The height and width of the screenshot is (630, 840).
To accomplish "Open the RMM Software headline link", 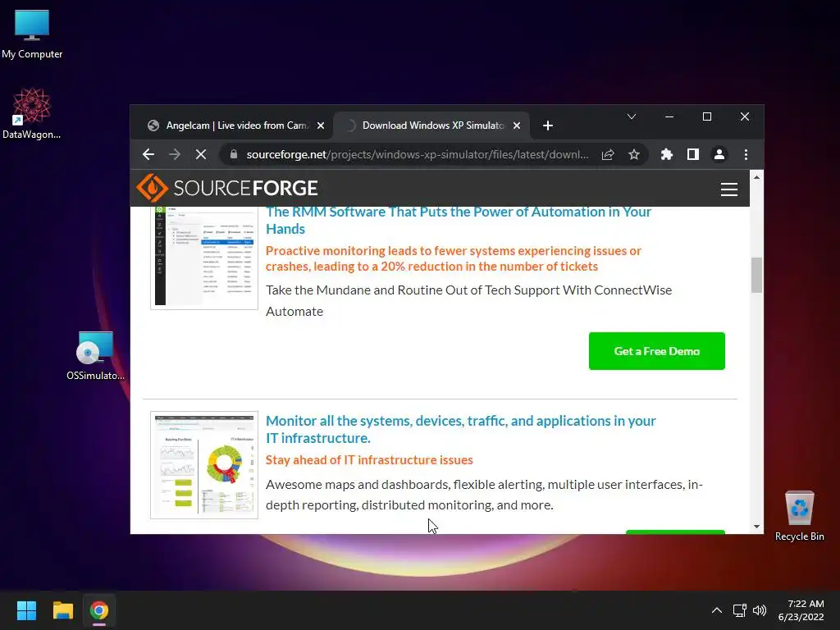I will [458, 220].
